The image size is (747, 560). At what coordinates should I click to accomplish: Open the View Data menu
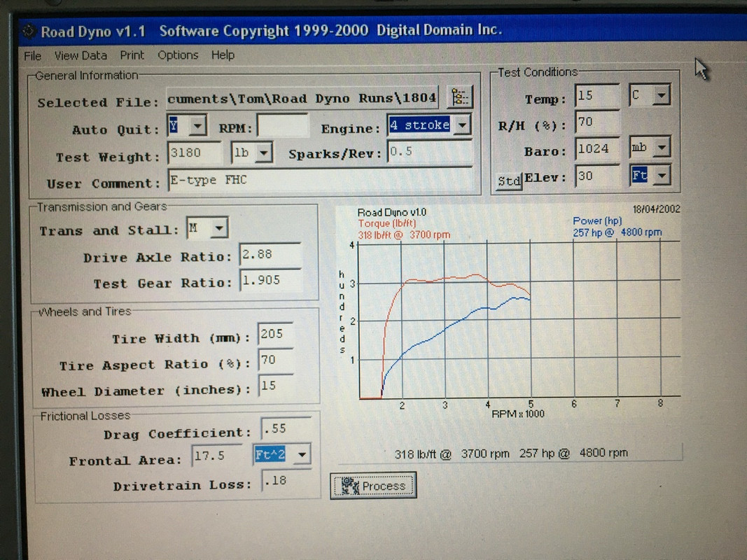[x=81, y=55]
